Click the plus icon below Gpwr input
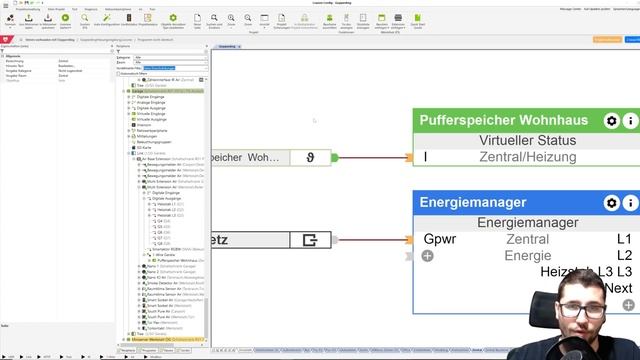Screen dimensions: 640x360 pos(427,256)
